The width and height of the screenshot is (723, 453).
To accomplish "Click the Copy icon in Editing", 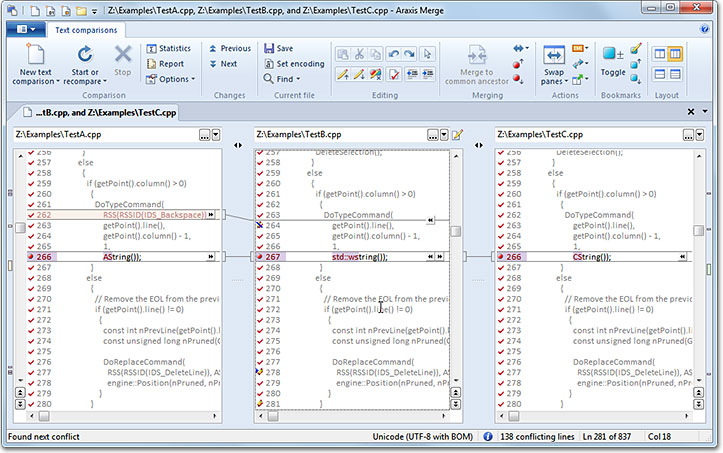I will [x=376, y=54].
